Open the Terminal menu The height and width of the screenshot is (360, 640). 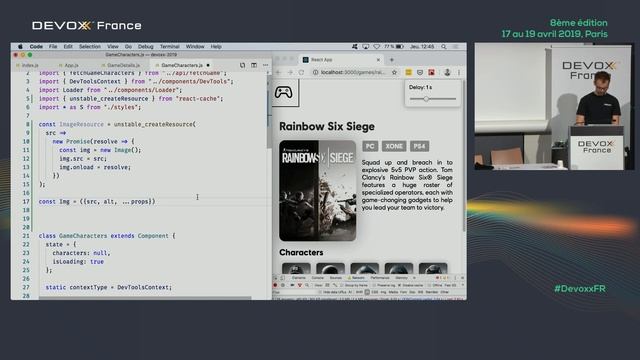[169, 47]
